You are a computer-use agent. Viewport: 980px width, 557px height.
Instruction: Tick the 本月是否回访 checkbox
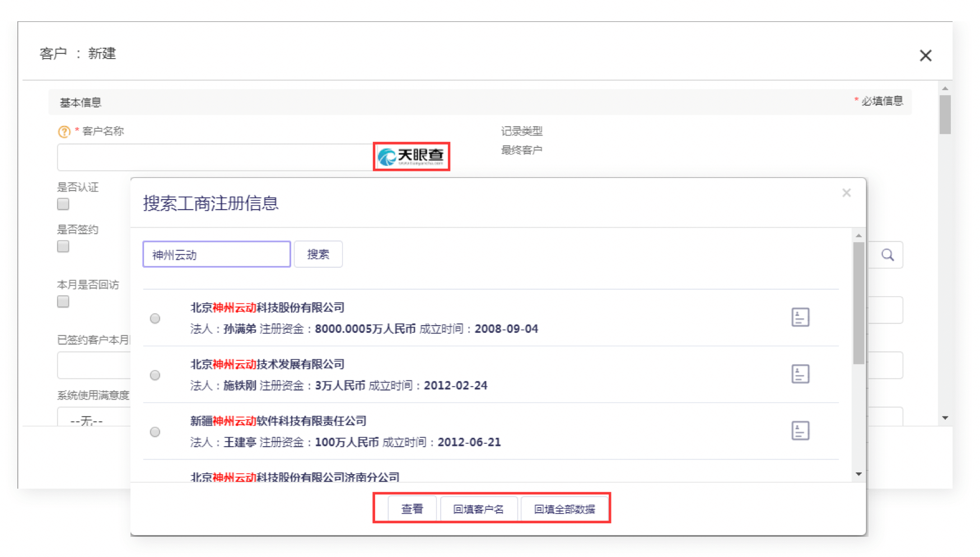(x=63, y=301)
